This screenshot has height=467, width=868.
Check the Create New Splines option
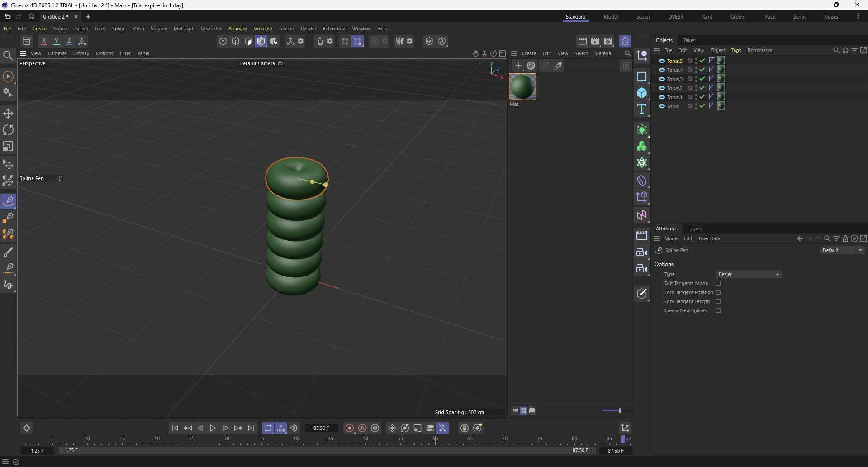718,310
